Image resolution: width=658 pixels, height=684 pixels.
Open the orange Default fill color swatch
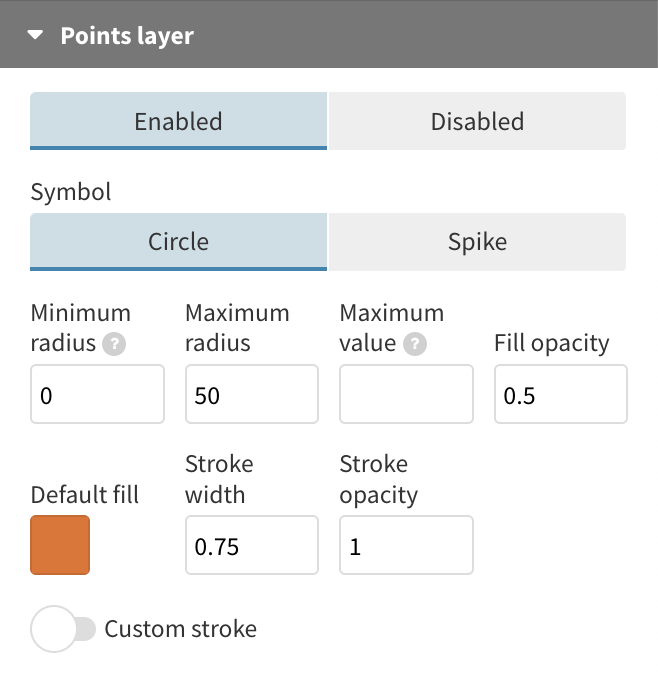(60, 545)
